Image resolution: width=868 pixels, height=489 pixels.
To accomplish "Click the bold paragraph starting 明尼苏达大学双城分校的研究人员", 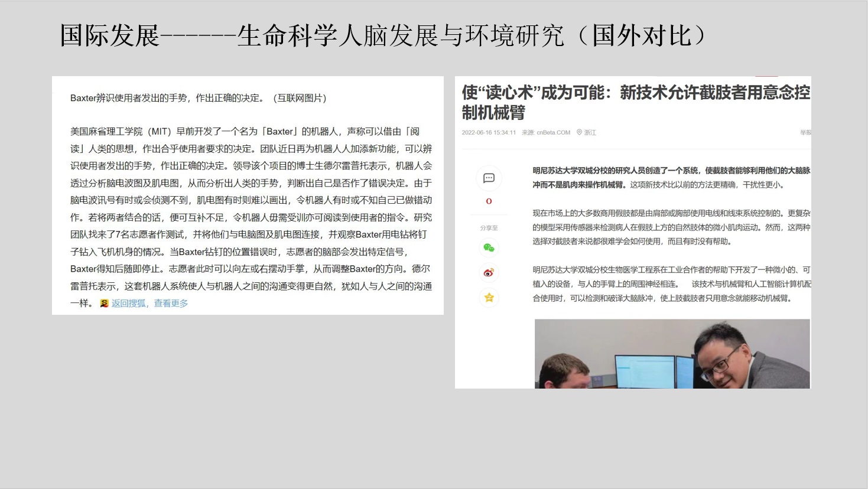I will coord(671,177).
